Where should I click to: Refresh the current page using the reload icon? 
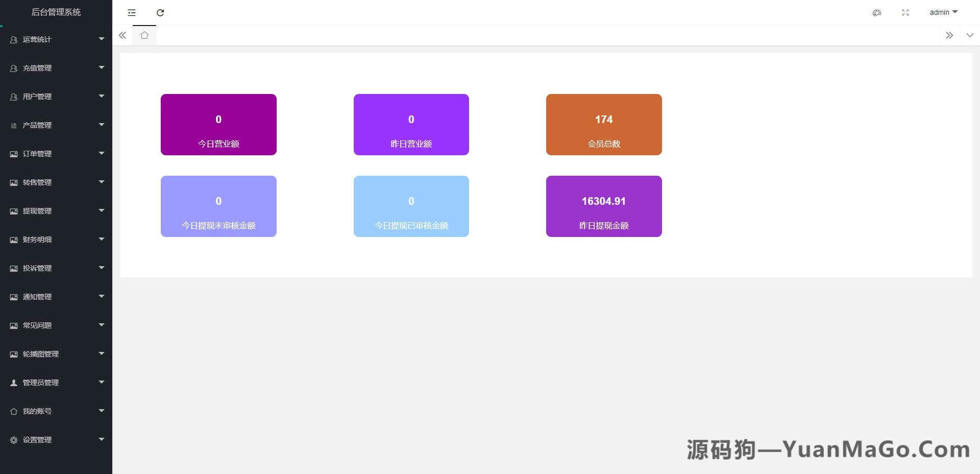click(160, 12)
